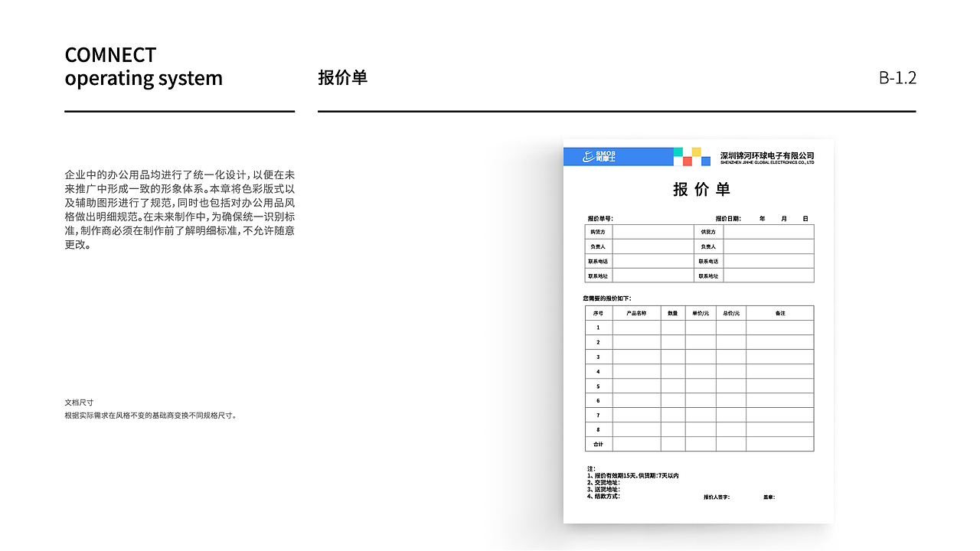This screenshot has height=551, width=980.
Task: Open the 月 month field in 报价日期
Action: coord(784,218)
